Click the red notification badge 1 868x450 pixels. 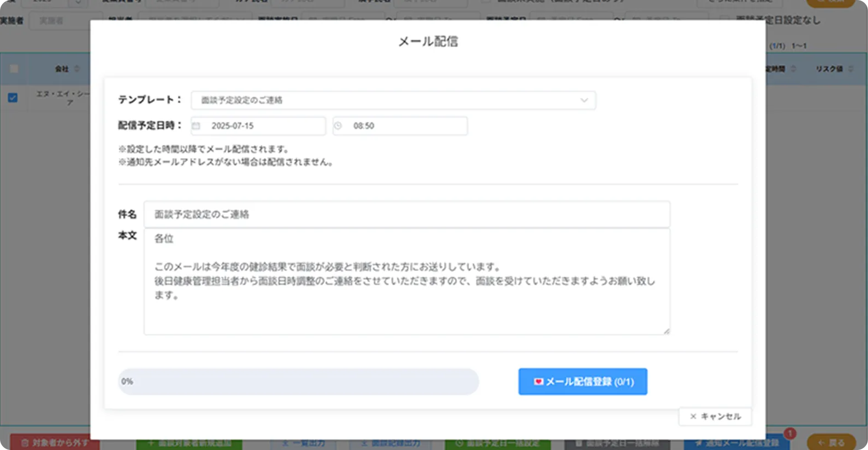(790, 434)
